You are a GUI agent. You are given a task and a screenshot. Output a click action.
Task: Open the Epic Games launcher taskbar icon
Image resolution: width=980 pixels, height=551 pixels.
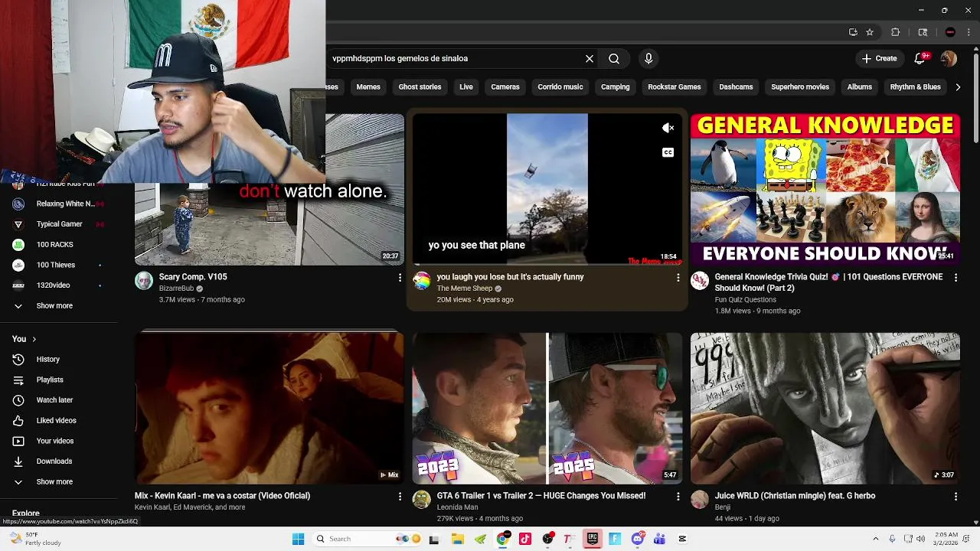tap(592, 539)
